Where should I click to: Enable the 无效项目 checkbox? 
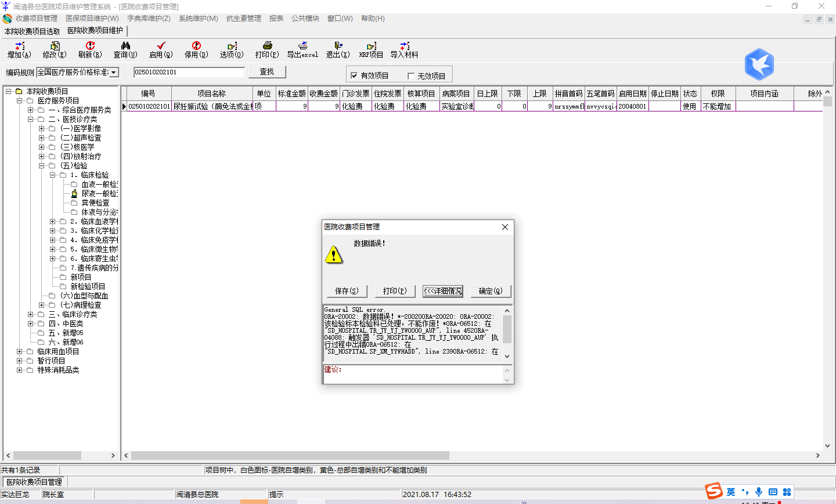coord(411,76)
